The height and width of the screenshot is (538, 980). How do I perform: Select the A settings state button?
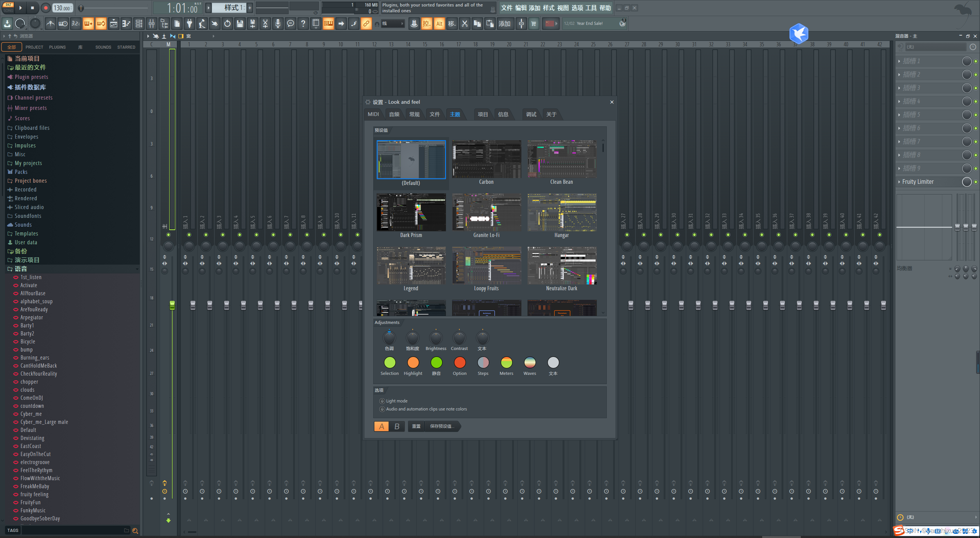382,426
